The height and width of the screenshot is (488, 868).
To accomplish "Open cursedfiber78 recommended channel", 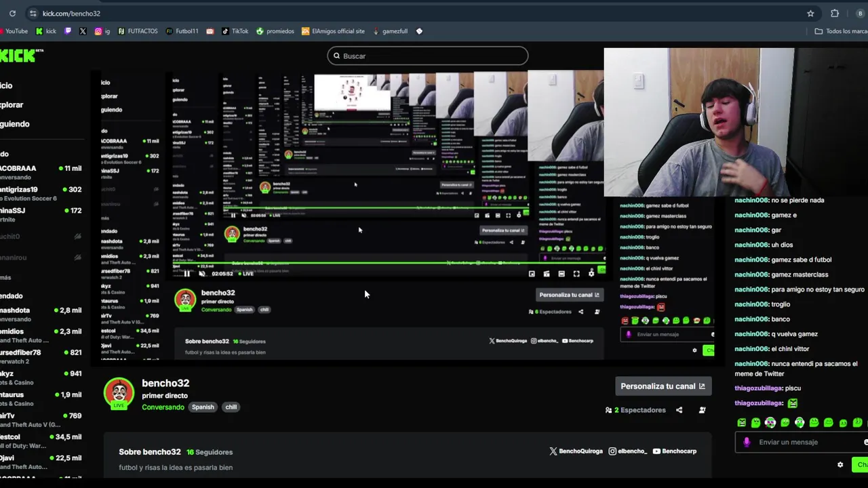I will [x=41, y=357].
